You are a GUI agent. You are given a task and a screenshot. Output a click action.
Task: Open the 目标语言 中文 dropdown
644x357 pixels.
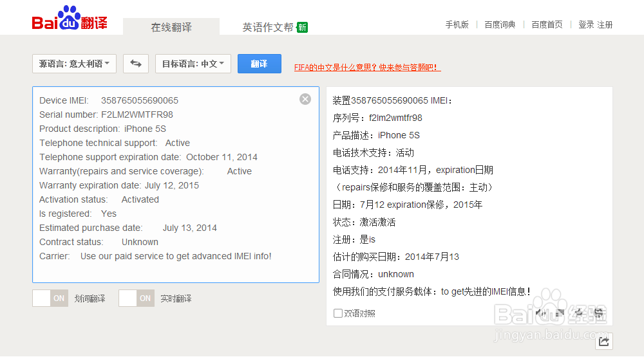193,64
